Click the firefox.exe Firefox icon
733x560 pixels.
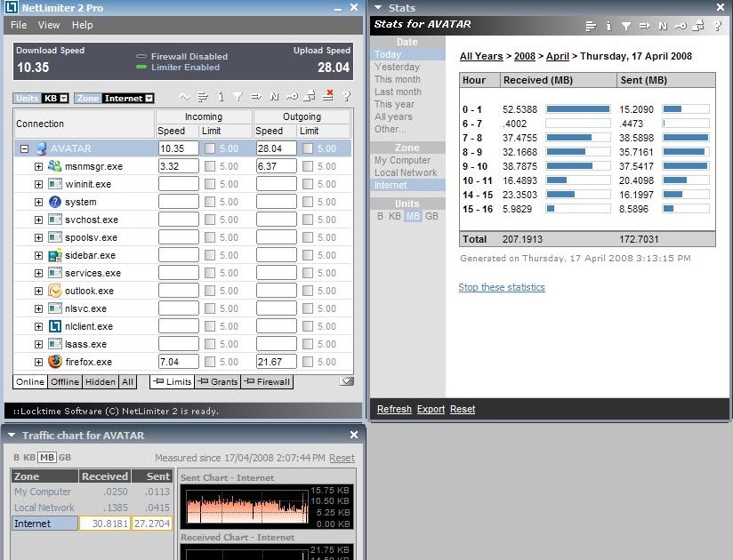pyautogui.click(x=55, y=362)
